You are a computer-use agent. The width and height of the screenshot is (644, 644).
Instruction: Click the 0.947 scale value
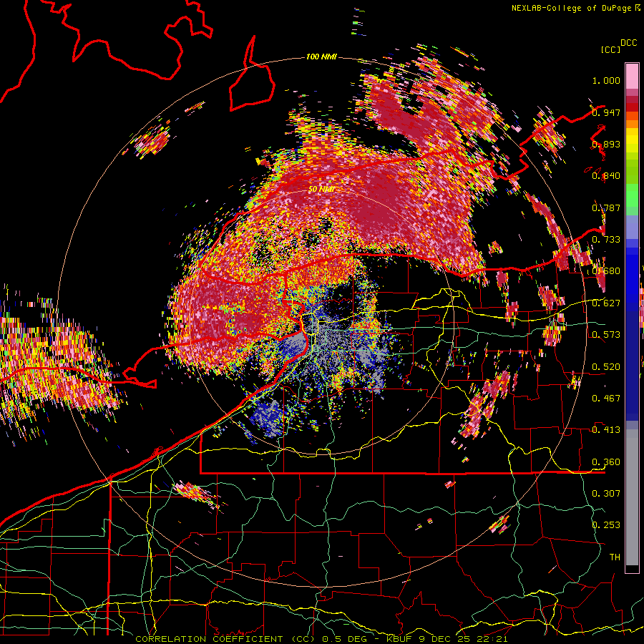click(606, 112)
